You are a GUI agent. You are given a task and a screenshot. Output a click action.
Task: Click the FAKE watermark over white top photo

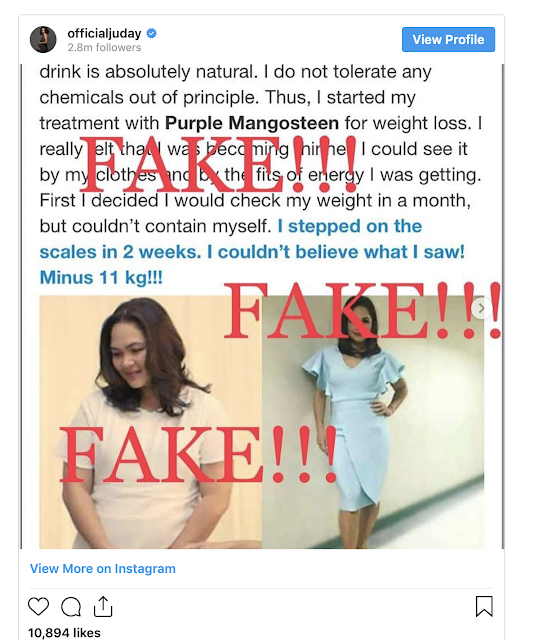coord(198,455)
